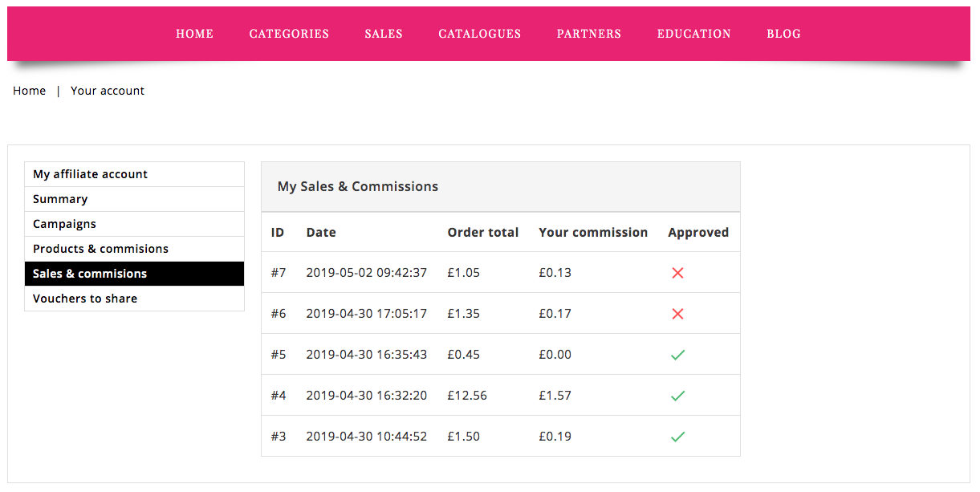Open the Home navigation menu item
The image size is (980, 492).
pyautogui.click(x=194, y=34)
